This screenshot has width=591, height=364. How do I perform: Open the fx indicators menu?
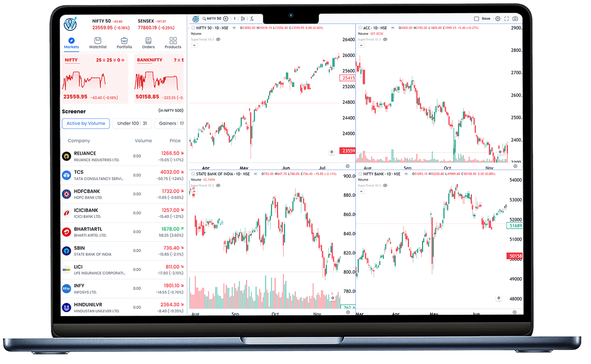point(252,19)
